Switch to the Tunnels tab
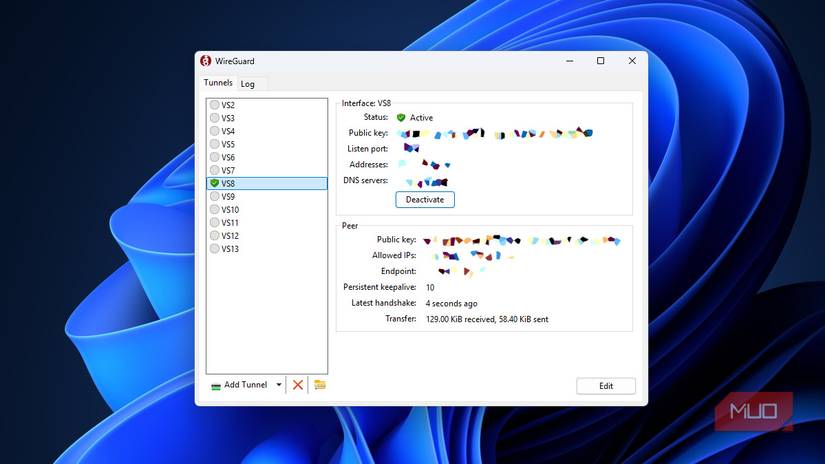Screen dimensions: 825x464 pos(218,83)
